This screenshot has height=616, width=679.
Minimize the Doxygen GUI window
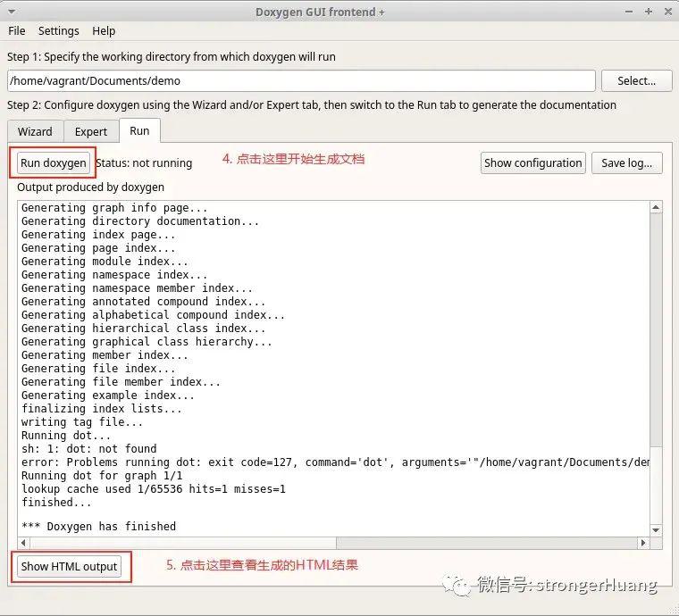point(629,12)
